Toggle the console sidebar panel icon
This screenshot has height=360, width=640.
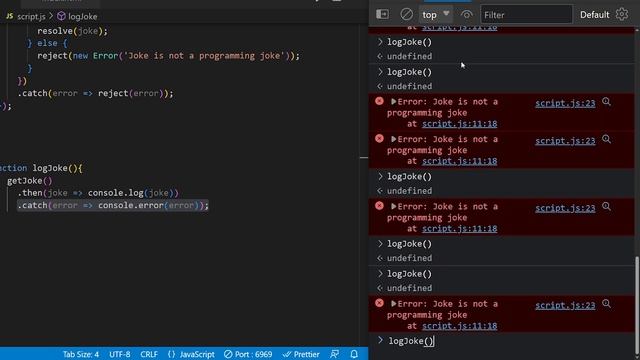pyautogui.click(x=382, y=14)
